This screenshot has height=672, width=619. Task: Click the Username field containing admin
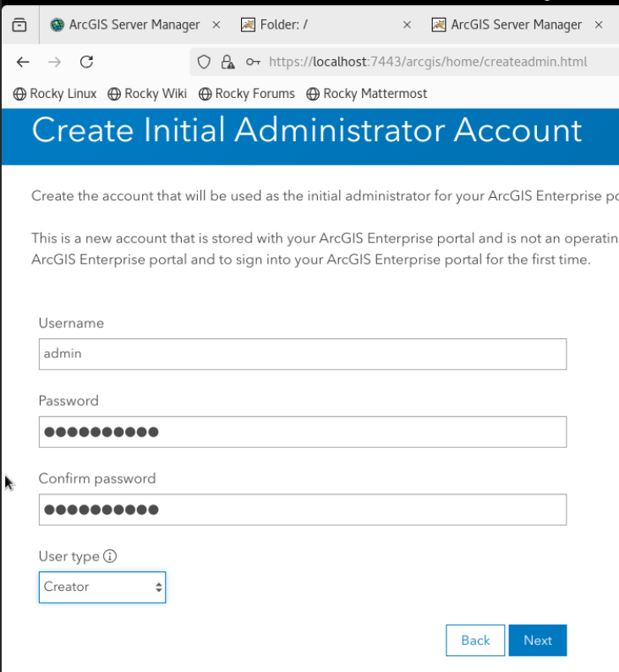click(303, 354)
